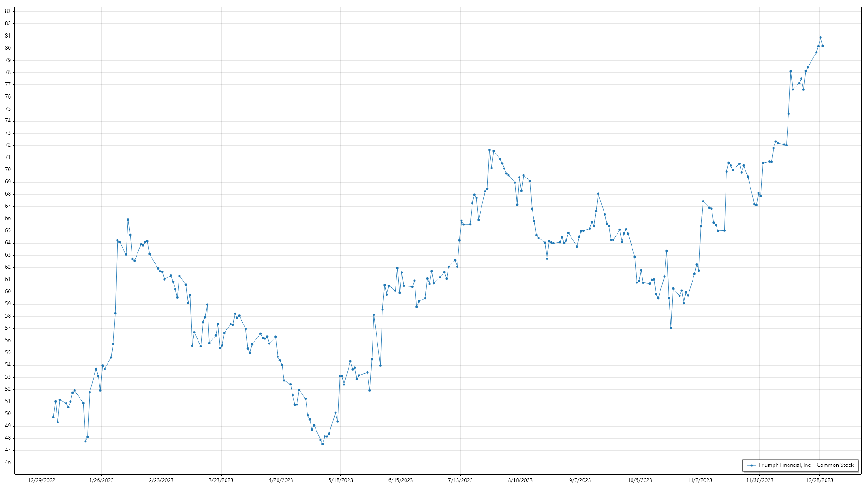
Task: Click the September peak point near 68
Action: pyautogui.click(x=598, y=194)
